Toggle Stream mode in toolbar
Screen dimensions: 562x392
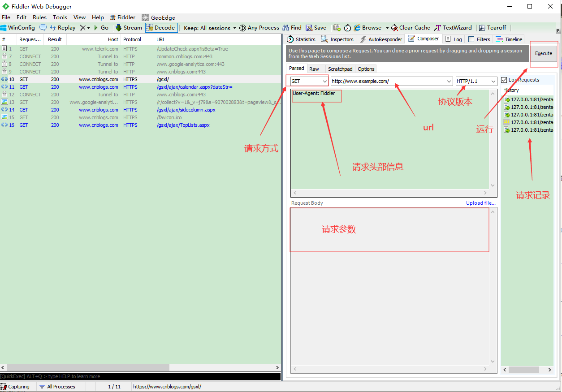[x=129, y=28]
